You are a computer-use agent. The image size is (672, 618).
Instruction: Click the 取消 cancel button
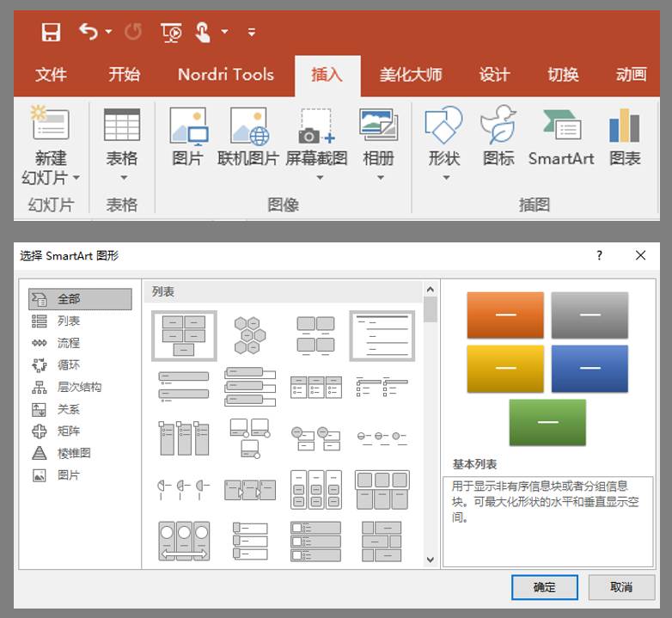tap(621, 587)
